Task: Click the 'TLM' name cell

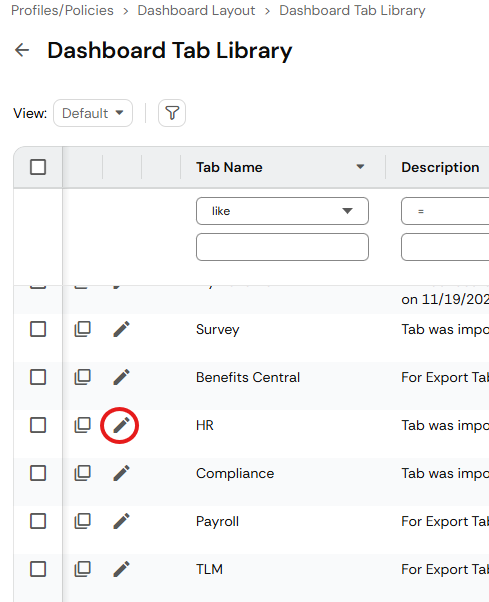Action: click(209, 569)
